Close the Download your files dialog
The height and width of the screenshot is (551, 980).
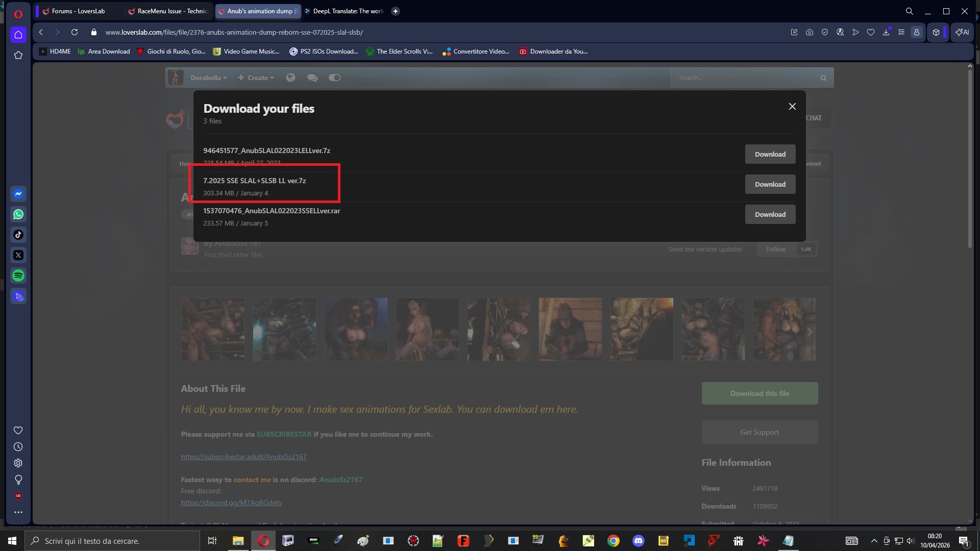pos(792,106)
